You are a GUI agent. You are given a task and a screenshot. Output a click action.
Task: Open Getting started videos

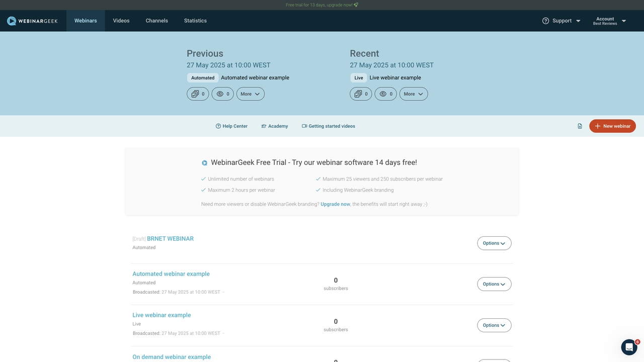click(328, 126)
